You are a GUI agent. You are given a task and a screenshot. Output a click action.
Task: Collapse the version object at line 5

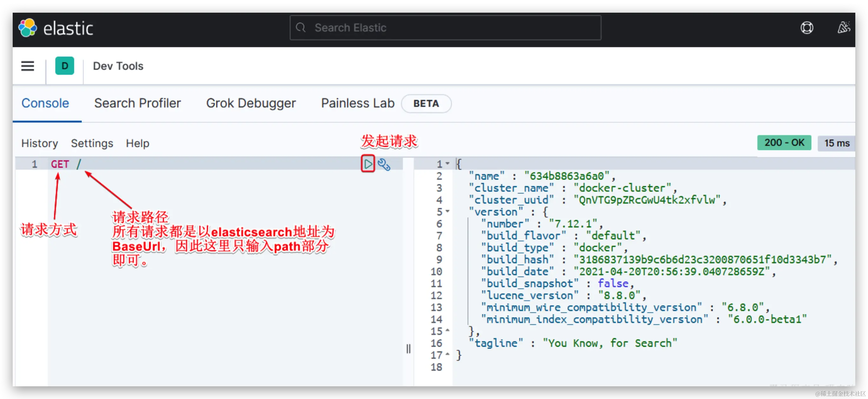tap(447, 211)
